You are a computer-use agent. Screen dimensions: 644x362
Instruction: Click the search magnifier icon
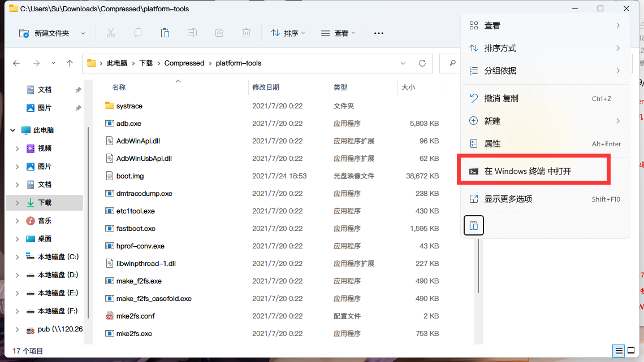(452, 63)
